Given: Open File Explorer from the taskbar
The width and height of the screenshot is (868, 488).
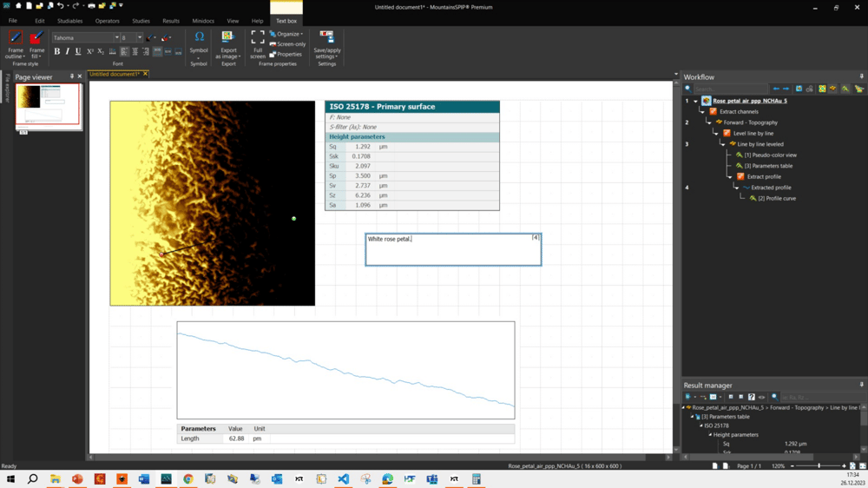Looking at the screenshot, I should click(x=56, y=478).
